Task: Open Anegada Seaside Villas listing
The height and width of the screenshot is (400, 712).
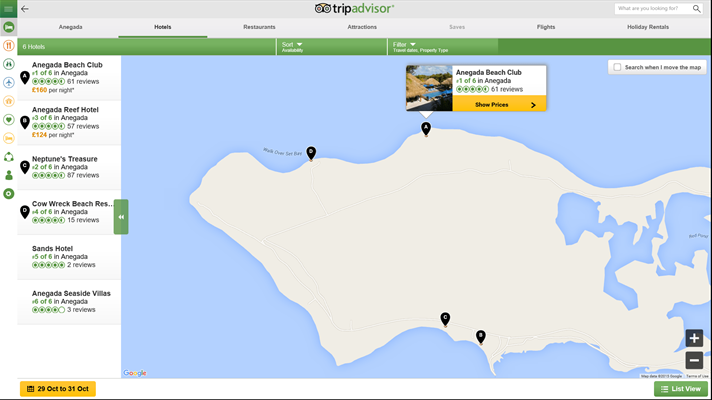Action: coord(69,302)
